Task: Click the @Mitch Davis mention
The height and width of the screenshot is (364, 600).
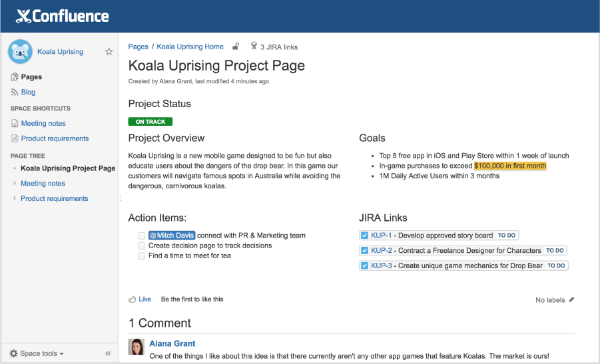Action: click(x=172, y=236)
